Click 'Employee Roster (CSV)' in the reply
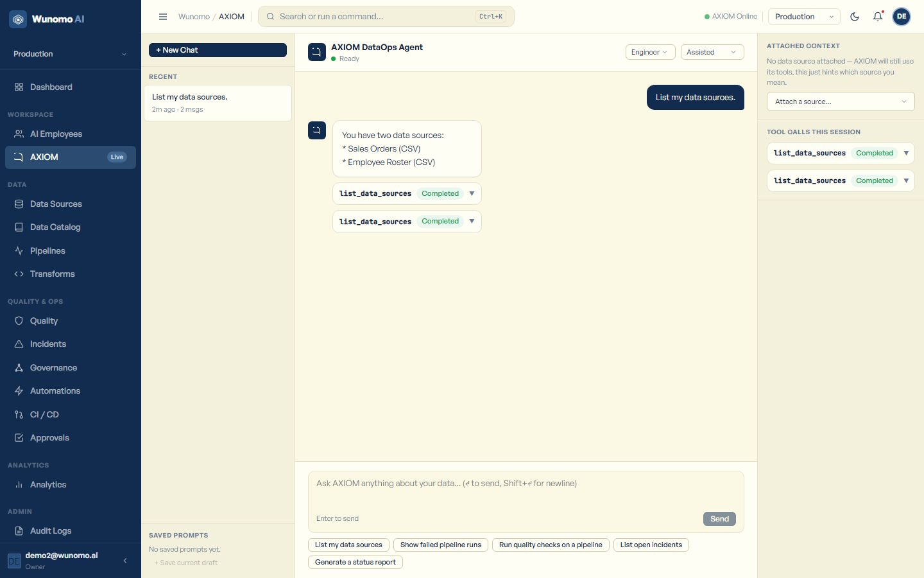 pyautogui.click(x=391, y=162)
